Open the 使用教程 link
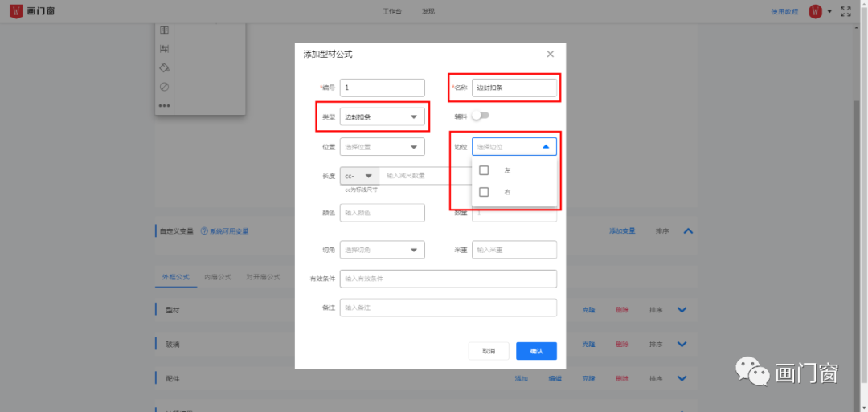The height and width of the screenshot is (412, 868). [785, 11]
